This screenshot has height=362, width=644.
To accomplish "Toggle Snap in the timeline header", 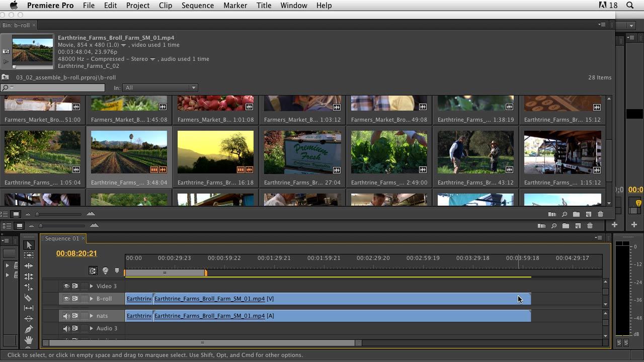I will coord(93,270).
